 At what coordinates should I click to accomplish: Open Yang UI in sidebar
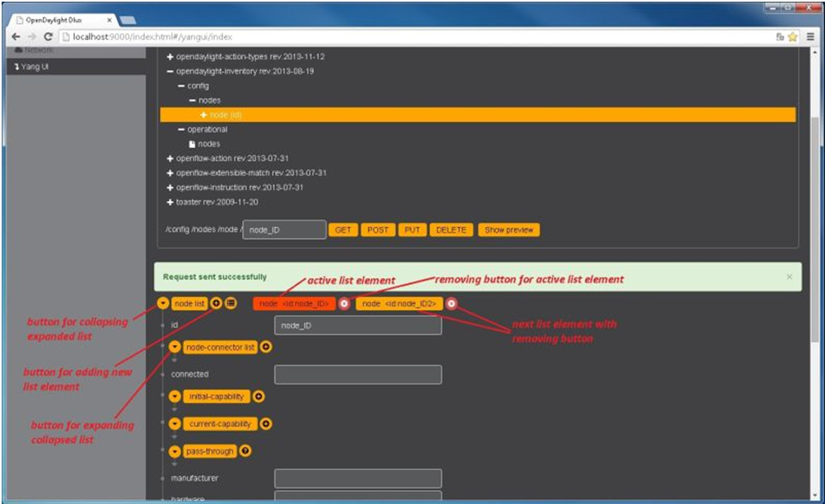click(76, 66)
